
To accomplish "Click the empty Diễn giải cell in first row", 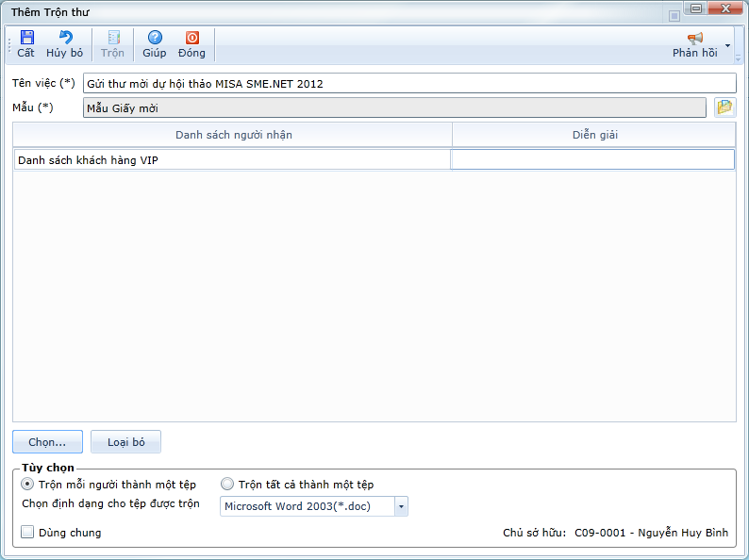I will 592,160.
